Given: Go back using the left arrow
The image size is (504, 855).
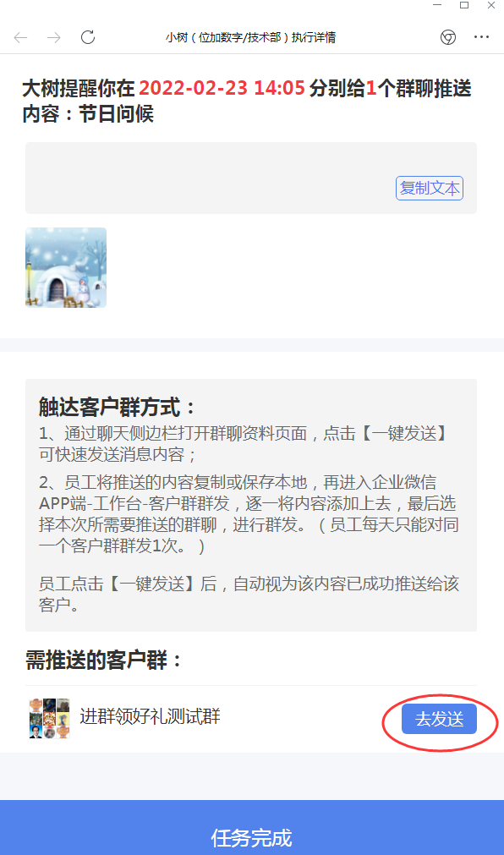Looking at the screenshot, I should point(21,37).
